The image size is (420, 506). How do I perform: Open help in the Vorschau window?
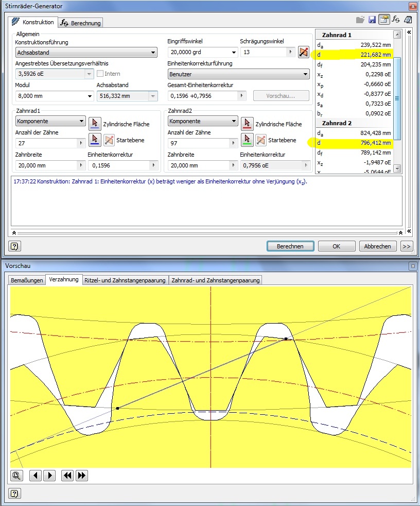(14, 493)
